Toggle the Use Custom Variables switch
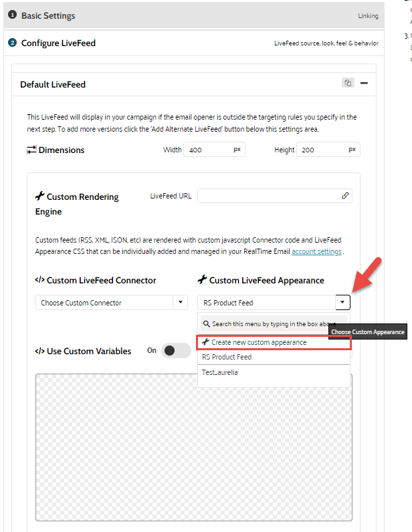The image size is (412, 532). (x=176, y=350)
